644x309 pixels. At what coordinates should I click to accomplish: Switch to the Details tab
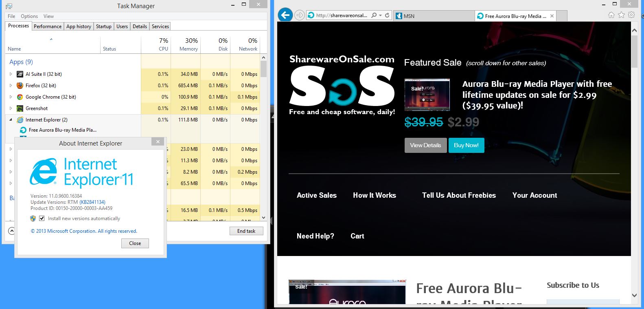(x=140, y=26)
